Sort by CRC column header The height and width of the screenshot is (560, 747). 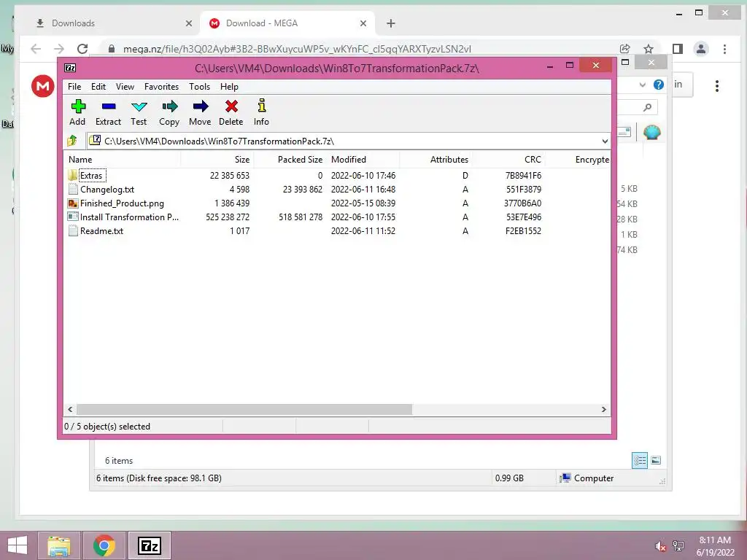(x=508, y=160)
